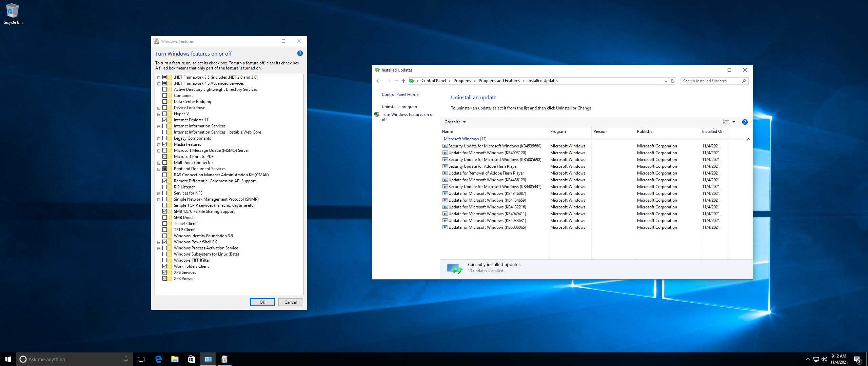The image size is (868, 366).
Task: Enable the Hyper-V checkbox
Action: [164, 114]
